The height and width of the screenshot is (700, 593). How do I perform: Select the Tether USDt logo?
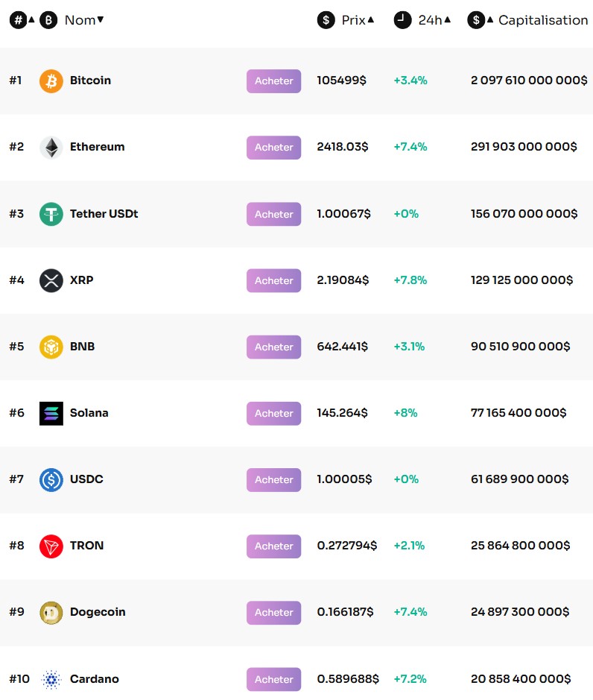coord(50,214)
